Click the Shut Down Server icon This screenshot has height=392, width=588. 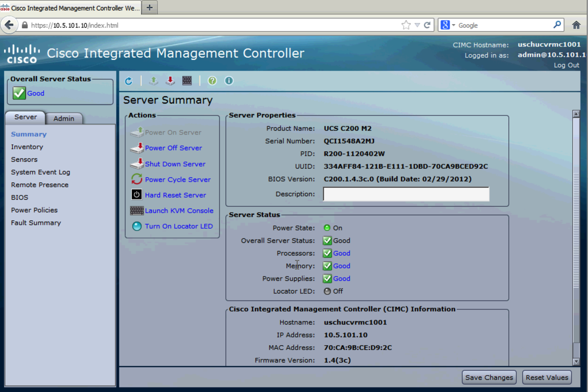137,164
